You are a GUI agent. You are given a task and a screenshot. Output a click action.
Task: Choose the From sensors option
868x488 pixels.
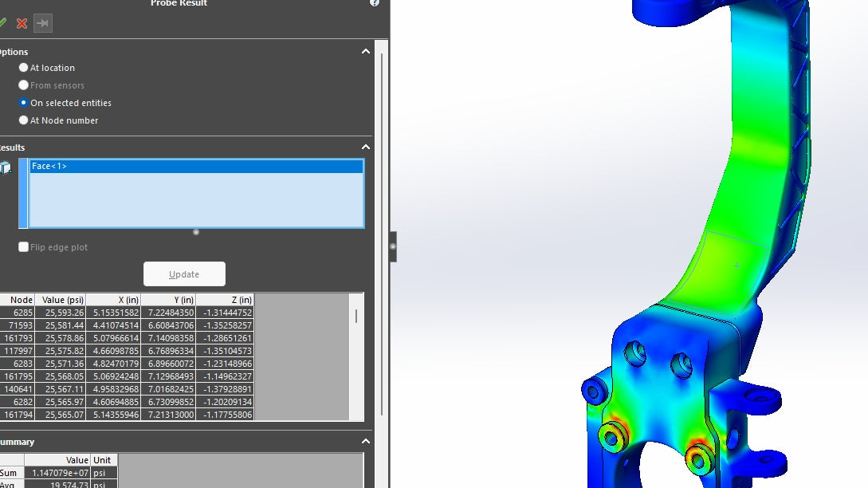coord(23,85)
